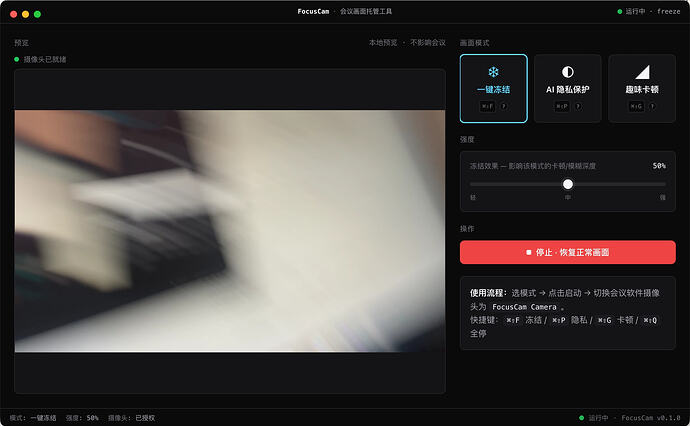The width and height of the screenshot is (690, 426).
Task: Click the 中 midpoint label under slider
Action: coord(568,198)
